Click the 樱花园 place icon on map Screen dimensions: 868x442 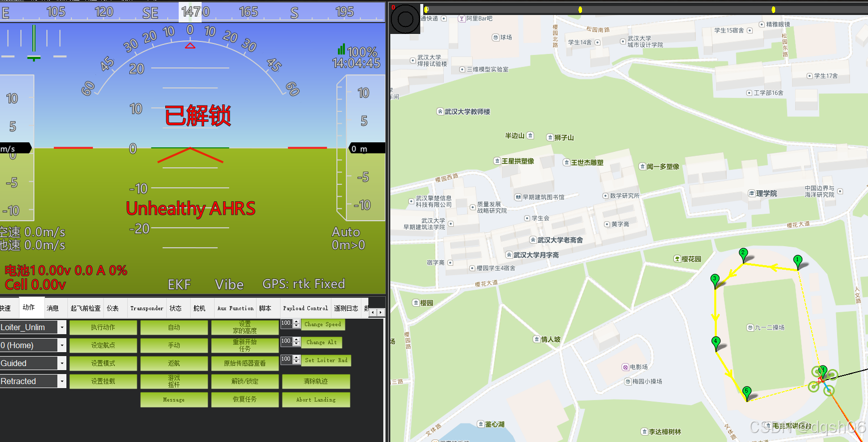point(677,259)
